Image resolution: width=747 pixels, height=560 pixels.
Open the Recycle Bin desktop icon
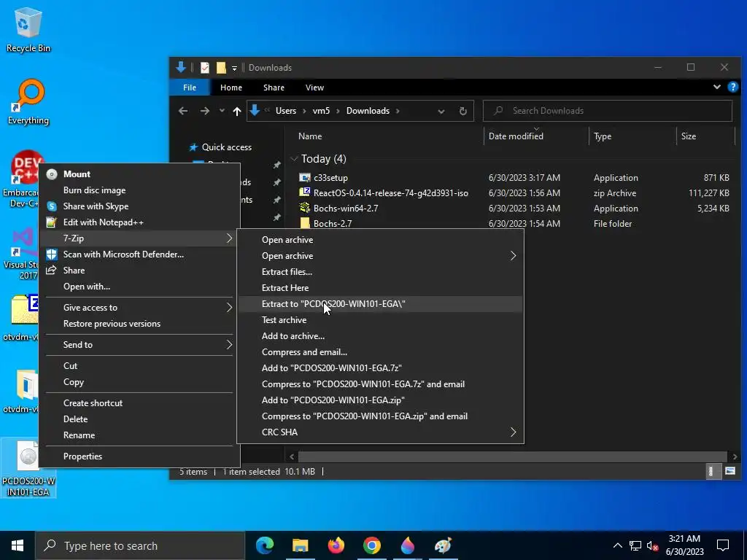(28, 29)
